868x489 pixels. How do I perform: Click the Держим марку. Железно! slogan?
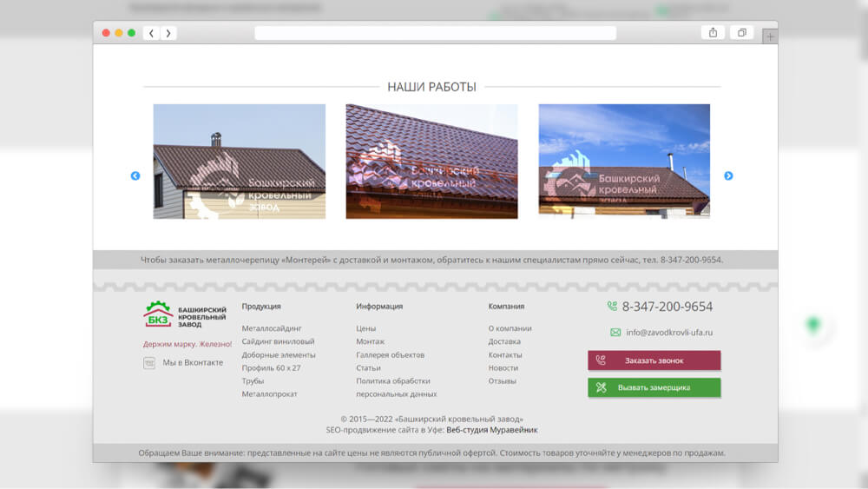(187, 344)
